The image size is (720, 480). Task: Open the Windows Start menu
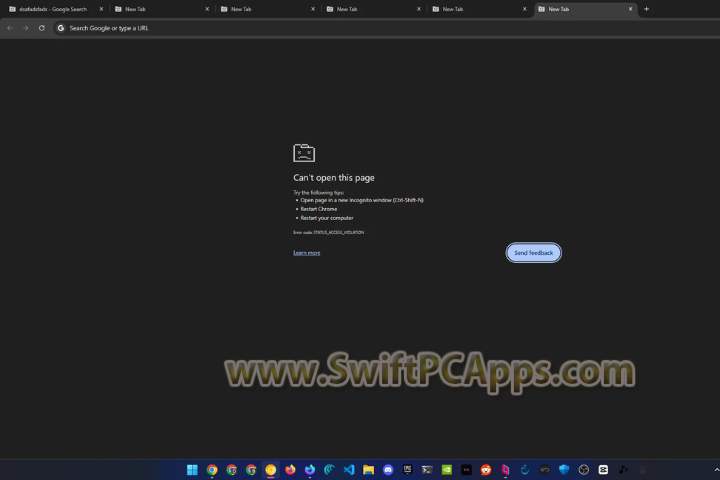[x=192, y=469]
